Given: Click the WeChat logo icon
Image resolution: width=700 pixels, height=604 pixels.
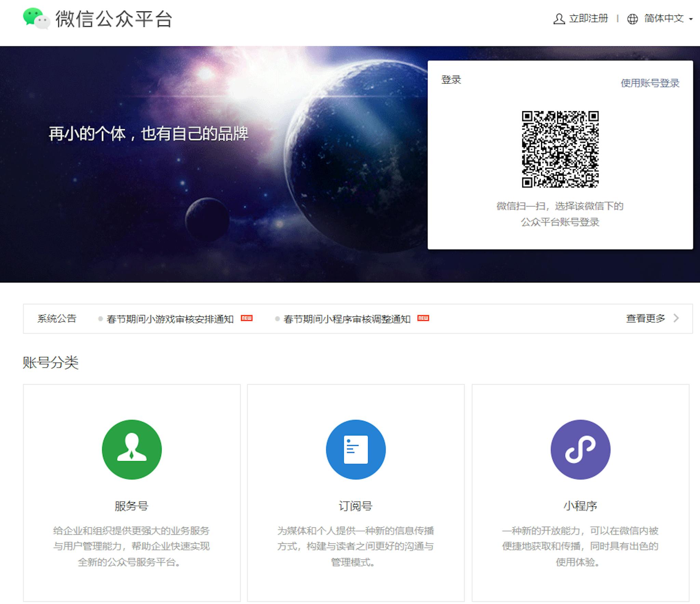Looking at the screenshot, I should point(37,18).
